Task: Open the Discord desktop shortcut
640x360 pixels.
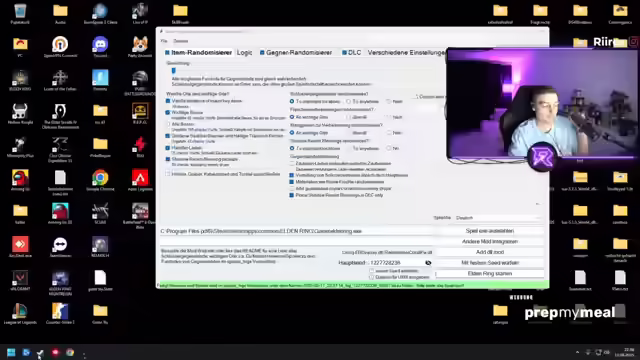Action: pos(100,46)
